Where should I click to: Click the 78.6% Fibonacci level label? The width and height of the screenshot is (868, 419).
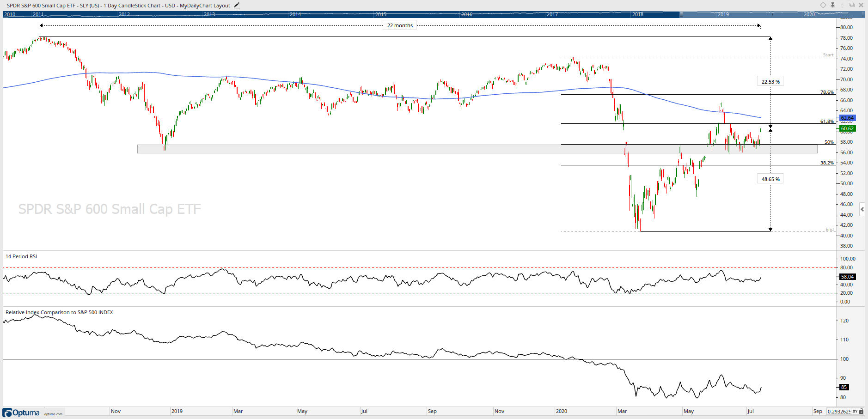click(827, 92)
